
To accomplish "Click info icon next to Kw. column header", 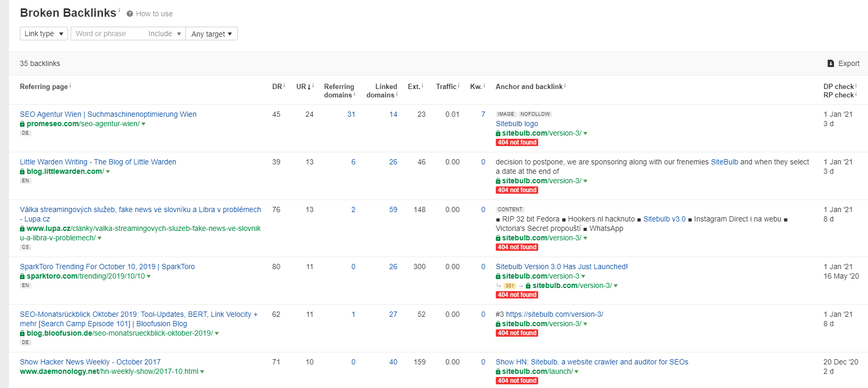I will [484, 85].
